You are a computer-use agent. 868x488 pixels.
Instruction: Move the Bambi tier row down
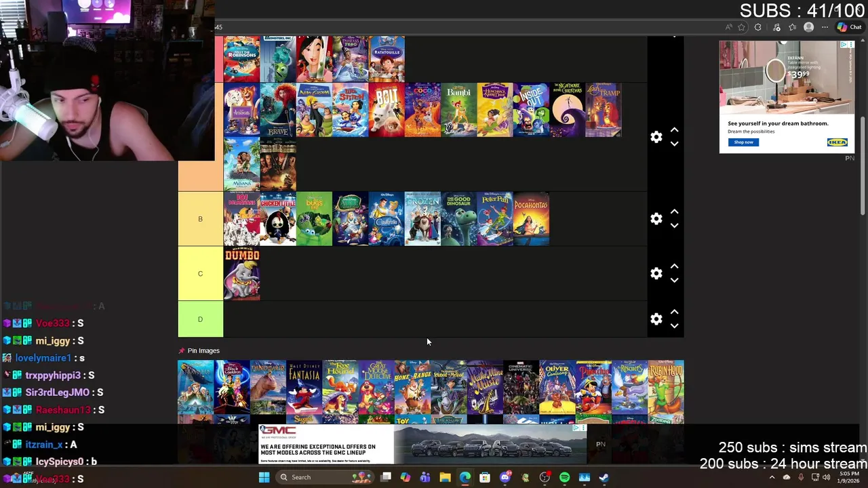coord(674,144)
